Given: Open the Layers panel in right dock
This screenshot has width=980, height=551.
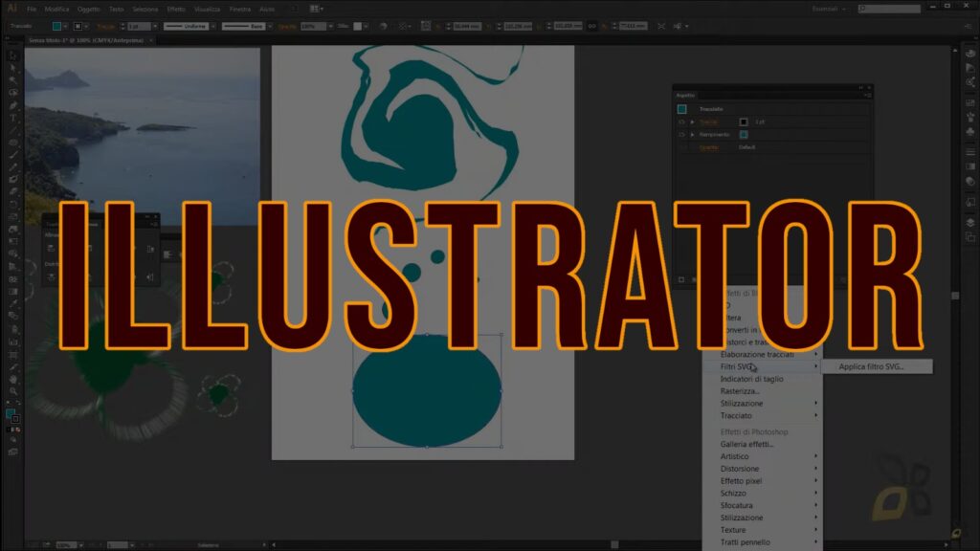Looking at the screenshot, I should click(970, 223).
